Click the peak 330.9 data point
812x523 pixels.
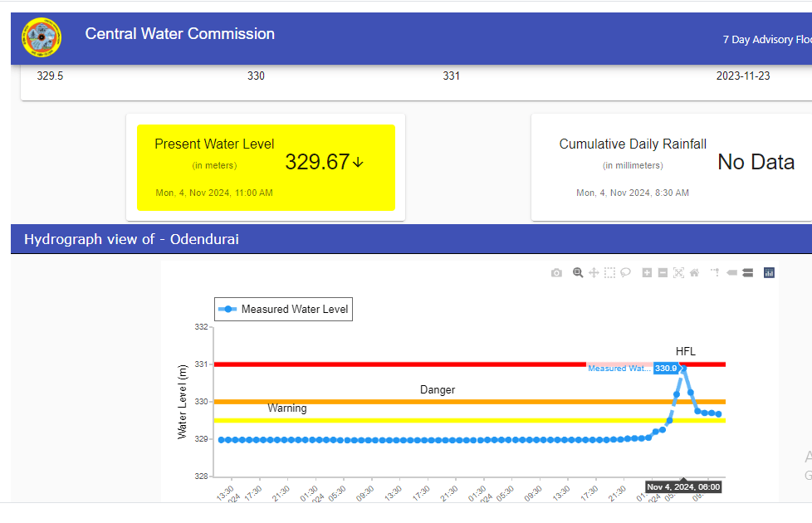pos(683,368)
